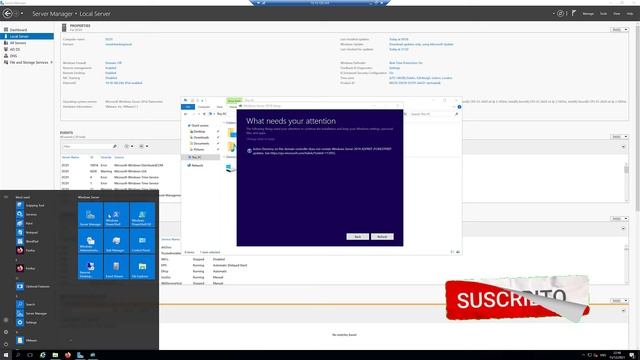
Task: Collapse the Events panel chevron
Action: 623,147
